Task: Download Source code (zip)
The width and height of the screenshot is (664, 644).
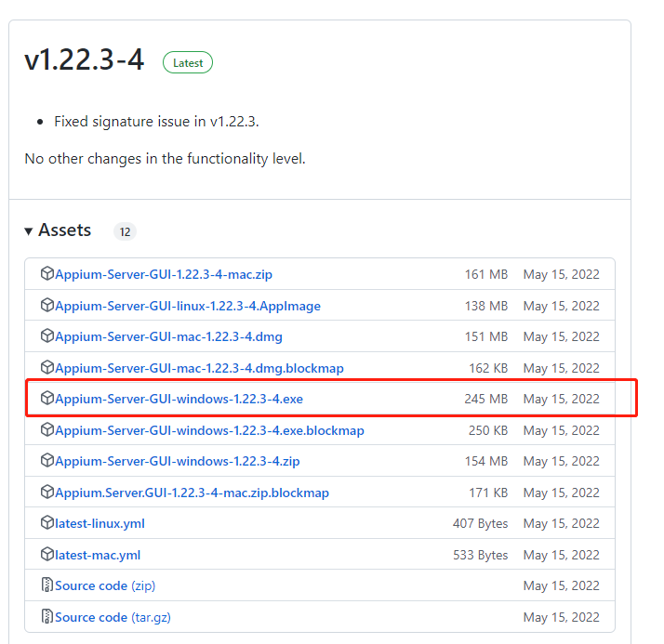Action: point(105,585)
